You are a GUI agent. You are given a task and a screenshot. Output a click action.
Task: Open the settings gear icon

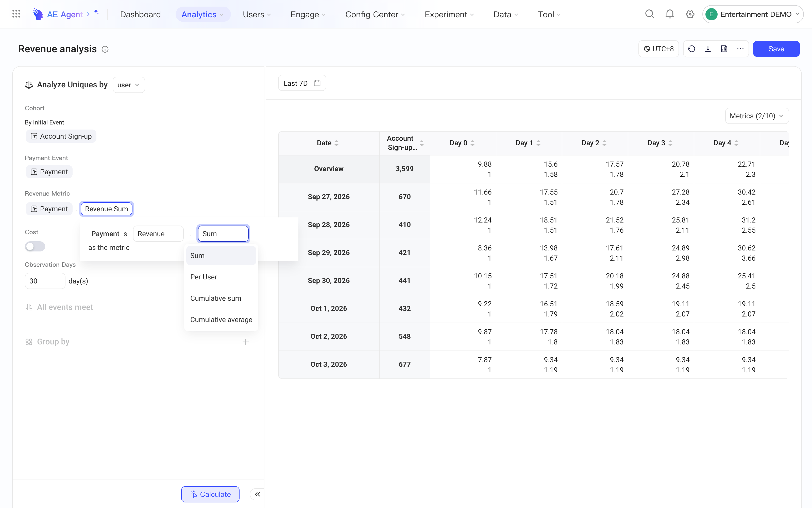tap(690, 14)
